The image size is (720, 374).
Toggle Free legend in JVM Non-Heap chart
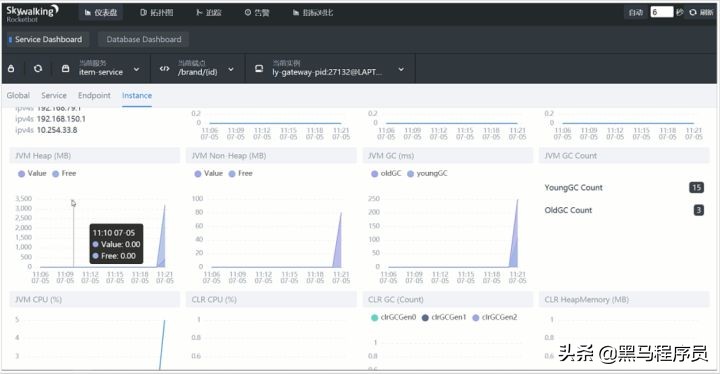241,174
